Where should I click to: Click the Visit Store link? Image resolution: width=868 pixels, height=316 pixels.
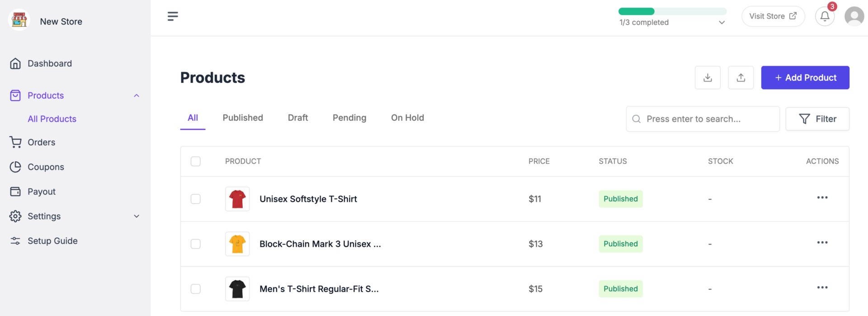[773, 16]
